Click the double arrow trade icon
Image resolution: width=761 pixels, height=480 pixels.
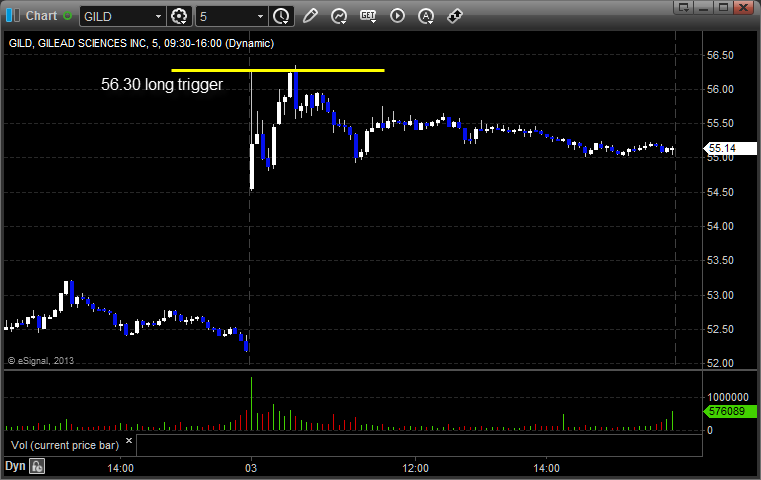click(x=455, y=16)
